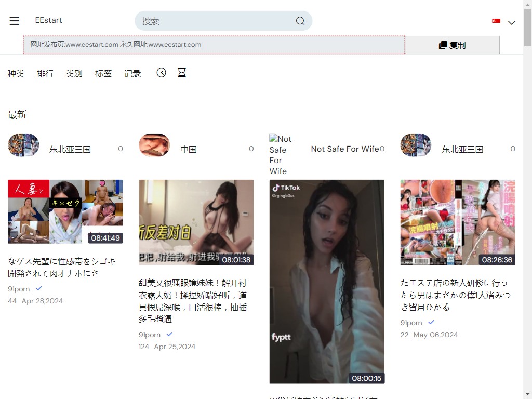Screen dimensions: 532x399
Task: Open the thumbnail with duration 08:26:36
Action: pyautogui.click(x=458, y=222)
